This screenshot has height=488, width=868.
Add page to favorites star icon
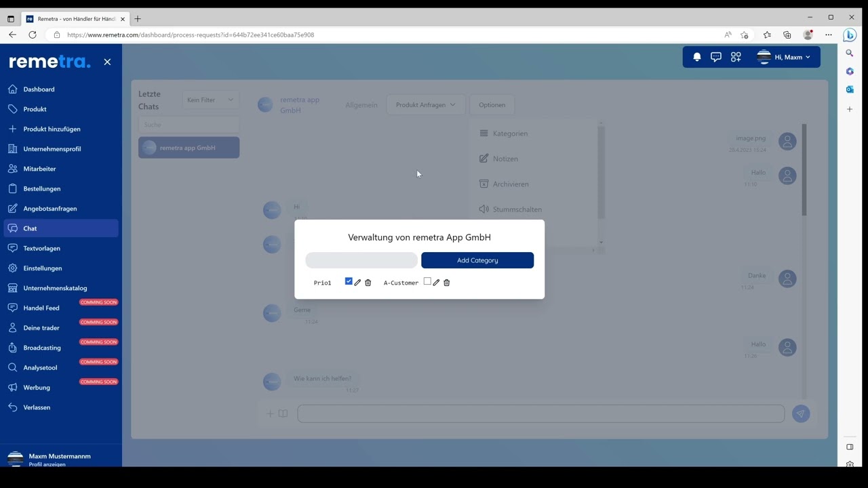tap(745, 35)
